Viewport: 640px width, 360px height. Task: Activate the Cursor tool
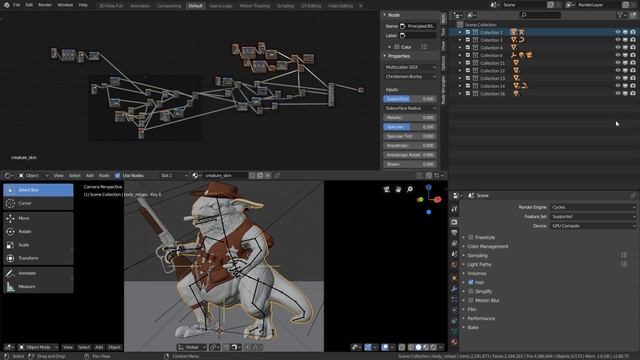coord(38,203)
